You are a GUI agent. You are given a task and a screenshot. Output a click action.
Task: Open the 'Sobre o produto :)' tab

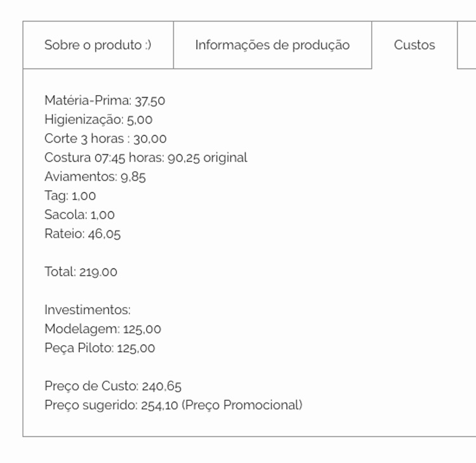98,45
